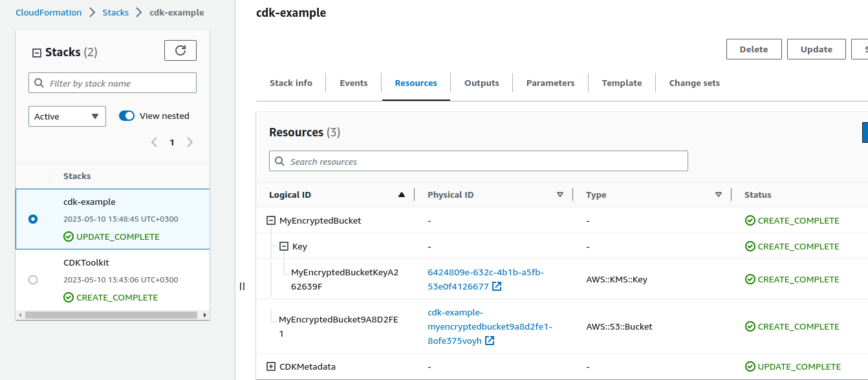Go to previous page of stacks

click(154, 142)
